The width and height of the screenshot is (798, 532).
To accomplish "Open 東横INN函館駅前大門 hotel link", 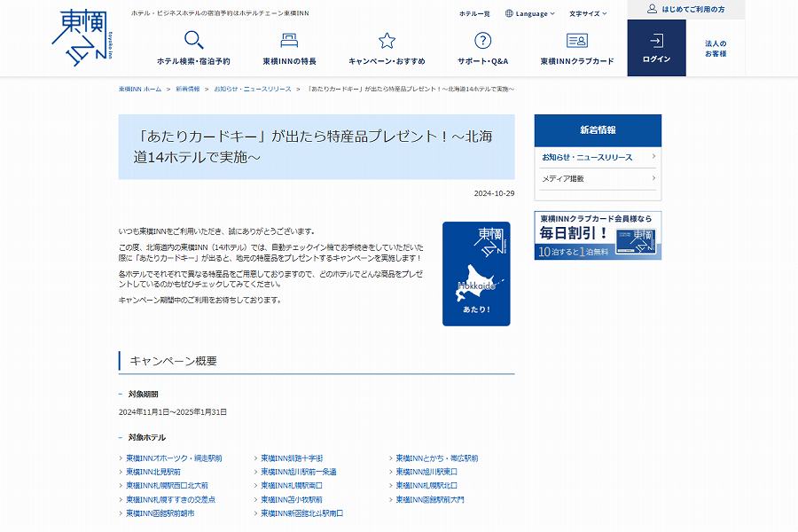I will [430, 499].
